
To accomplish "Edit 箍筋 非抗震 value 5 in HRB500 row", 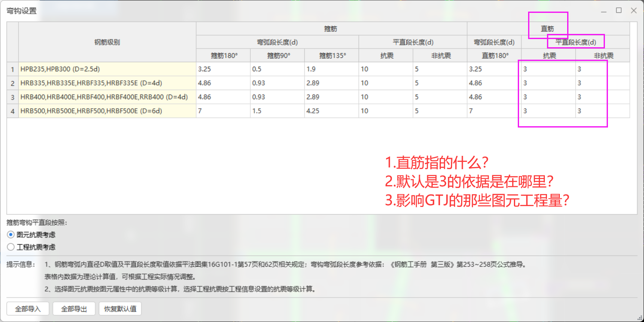I will click(440, 111).
